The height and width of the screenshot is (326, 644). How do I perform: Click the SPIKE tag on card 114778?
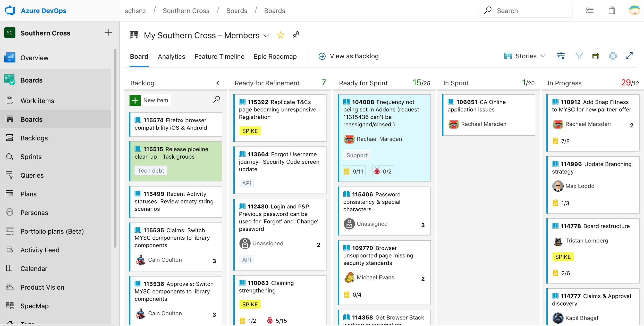tap(563, 257)
